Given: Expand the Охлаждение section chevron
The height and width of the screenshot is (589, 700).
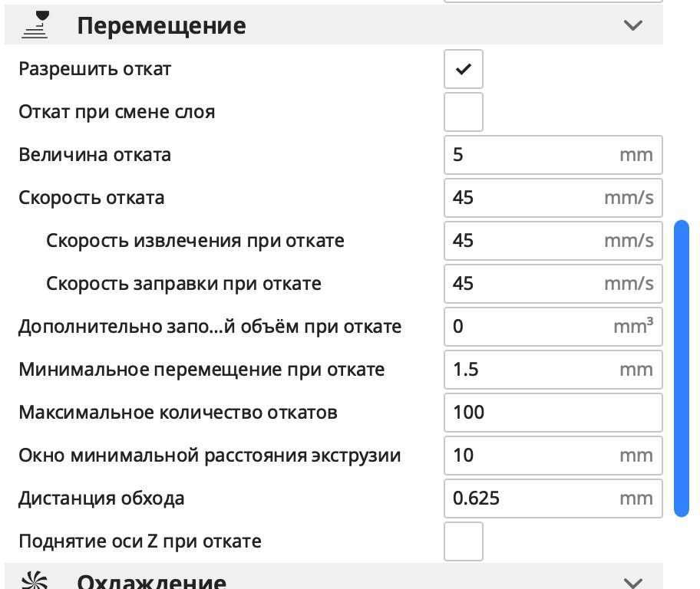Looking at the screenshot, I should [x=633, y=582].
